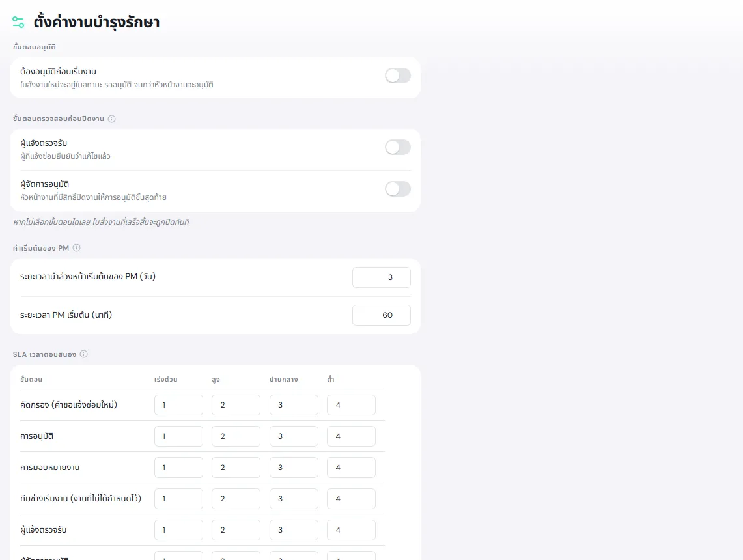The height and width of the screenshot is (560, 743).
Task: Click the ปานกลาง column header
Action: (284, 379)
